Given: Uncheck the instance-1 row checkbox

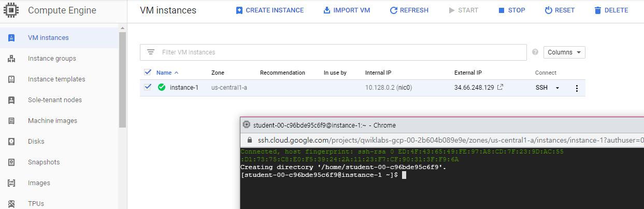Looking at the screenshot, I should [148, 87].
